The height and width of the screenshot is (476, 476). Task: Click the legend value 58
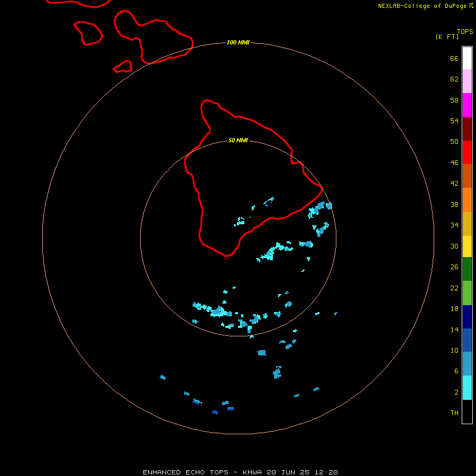tap(454, 100)
